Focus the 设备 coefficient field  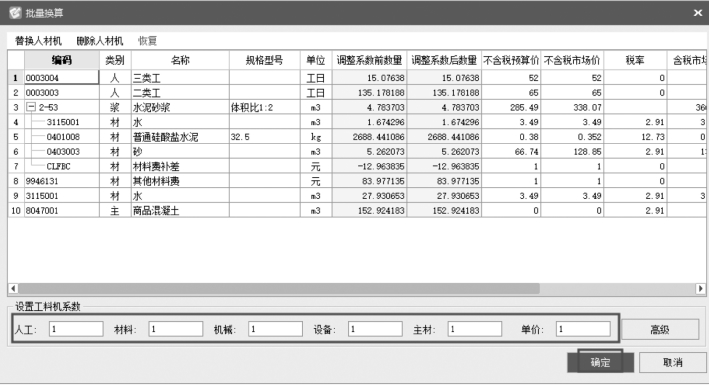(x=375, y=329)
